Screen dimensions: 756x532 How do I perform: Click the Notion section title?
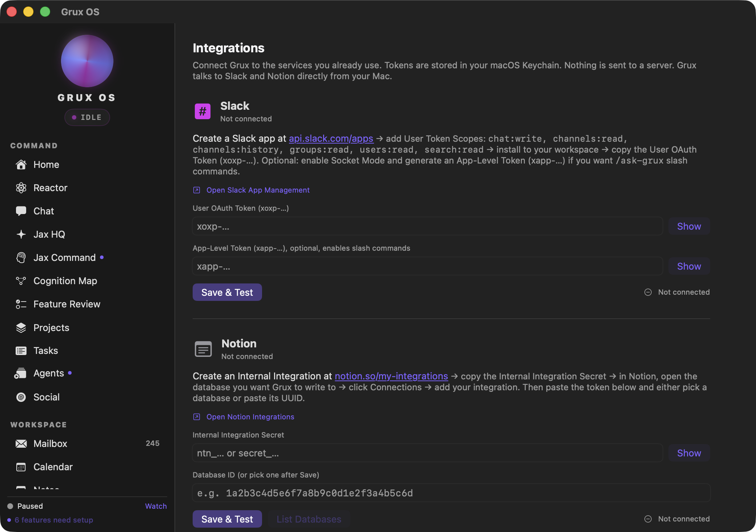click(x=239, y=343)
